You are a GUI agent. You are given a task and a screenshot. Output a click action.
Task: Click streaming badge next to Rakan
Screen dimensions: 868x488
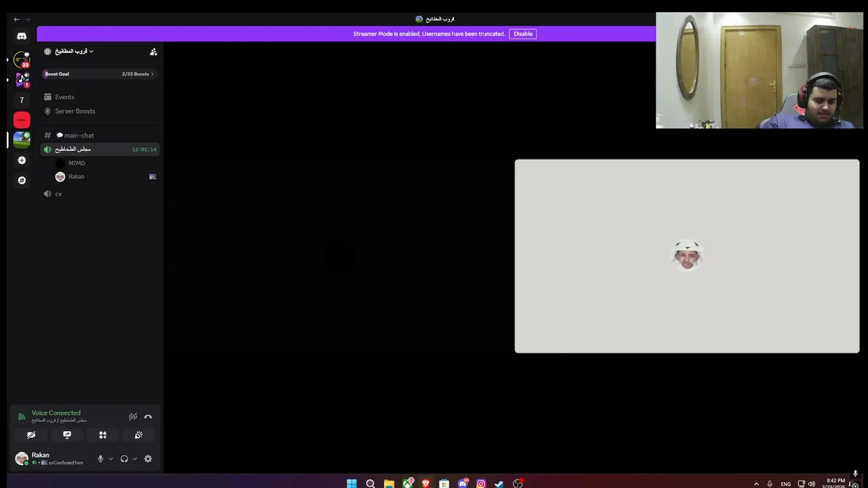pos(153,177)
